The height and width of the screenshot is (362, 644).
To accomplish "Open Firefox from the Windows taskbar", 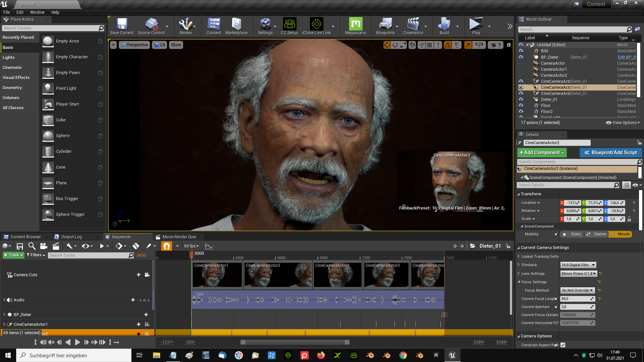I will coord(321,355).
